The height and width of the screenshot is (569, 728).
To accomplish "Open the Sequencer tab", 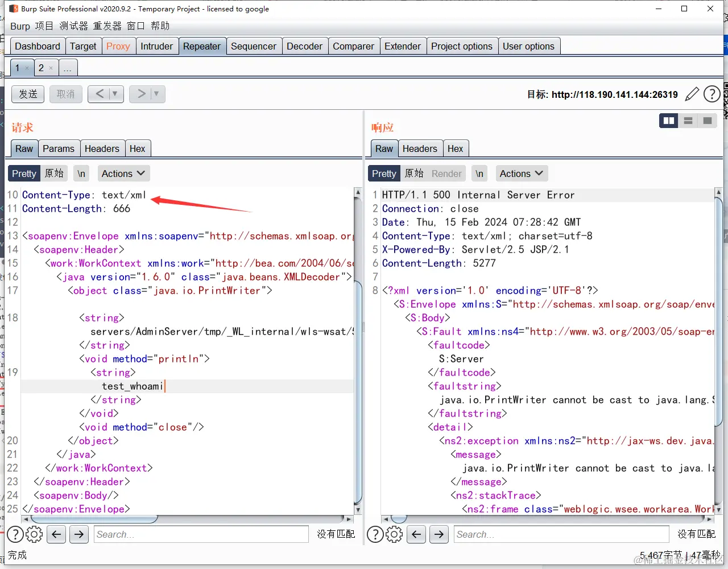I will click(253, 46).
